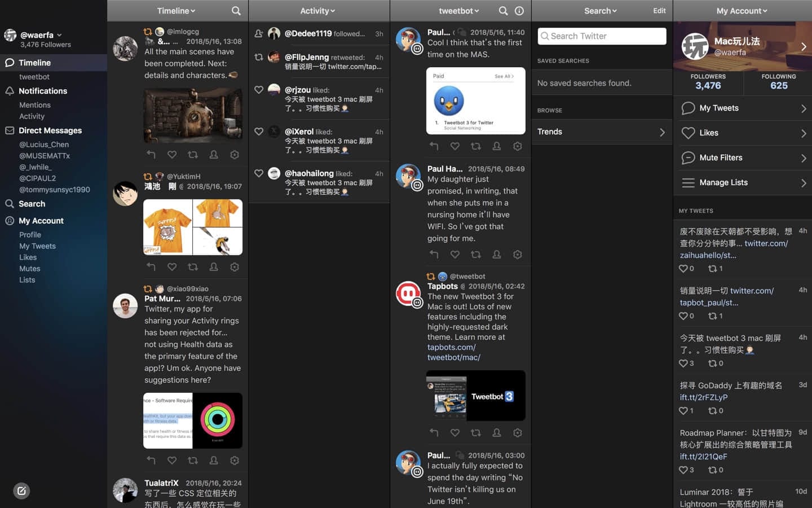Open the ift.tt/2rFZLyP link
Image resolution: width=812 pixels, height=508 pixels.
704,397
